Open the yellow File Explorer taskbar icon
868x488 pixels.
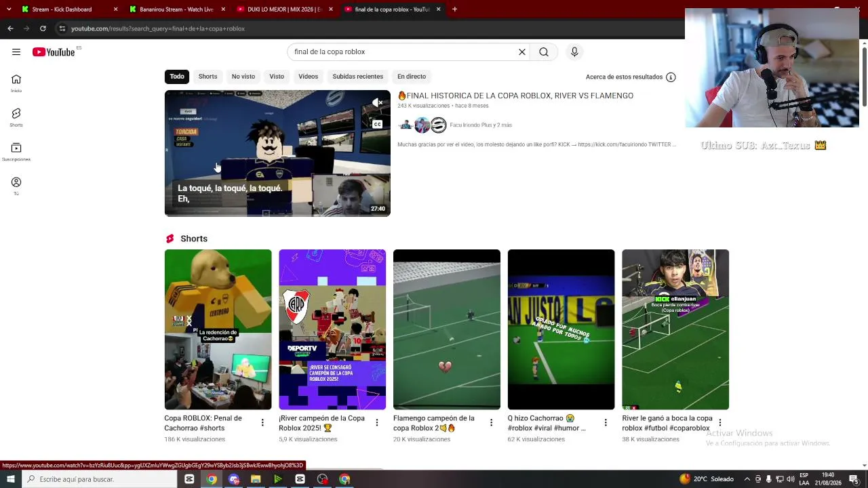[256, 479]
